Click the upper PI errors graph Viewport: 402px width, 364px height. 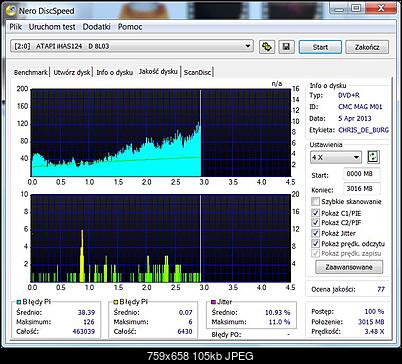pos(161,133)
